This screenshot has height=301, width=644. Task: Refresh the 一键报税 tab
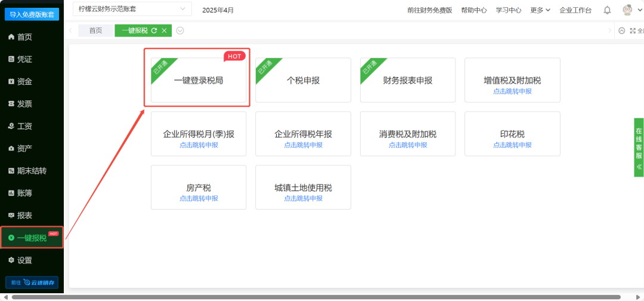pyautogui.click(x=154, y=30)
